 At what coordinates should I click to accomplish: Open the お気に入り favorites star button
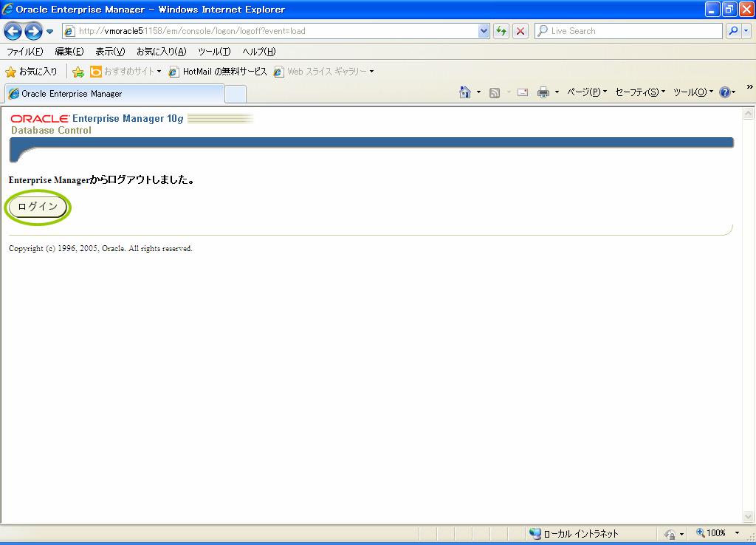point(31,72)
